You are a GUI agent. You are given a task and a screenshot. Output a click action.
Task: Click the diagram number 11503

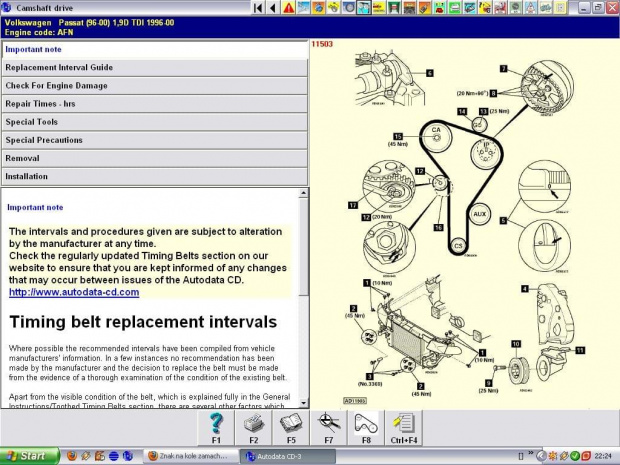322,44
